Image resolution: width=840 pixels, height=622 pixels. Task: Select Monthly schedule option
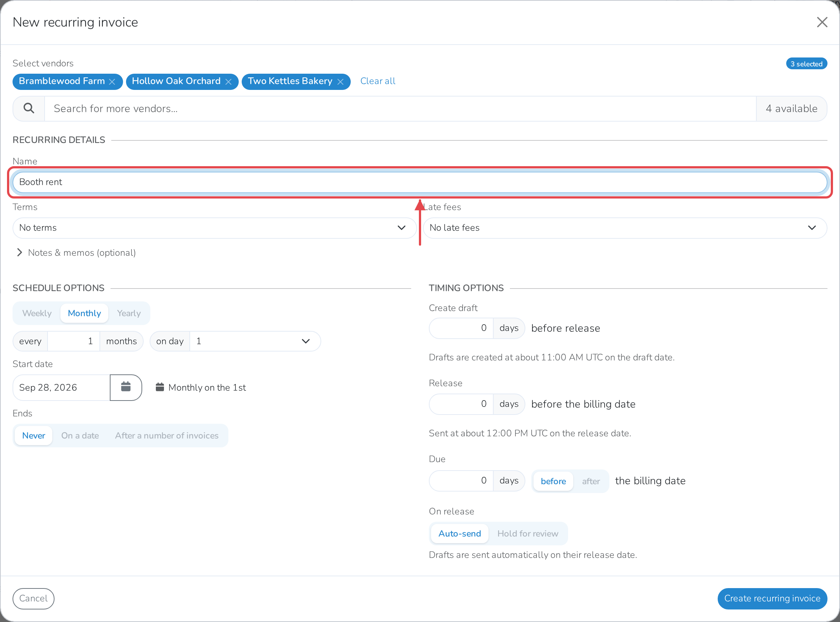84,313
